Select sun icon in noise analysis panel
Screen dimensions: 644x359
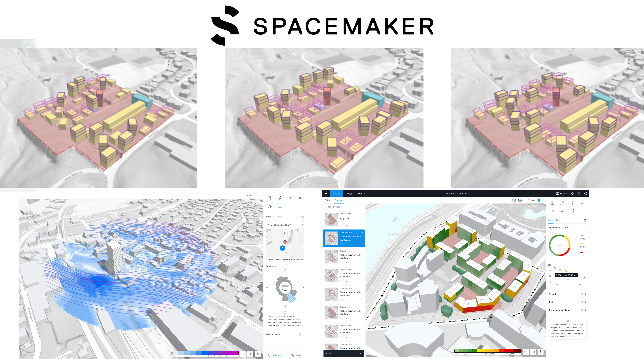tap(572, 203)
